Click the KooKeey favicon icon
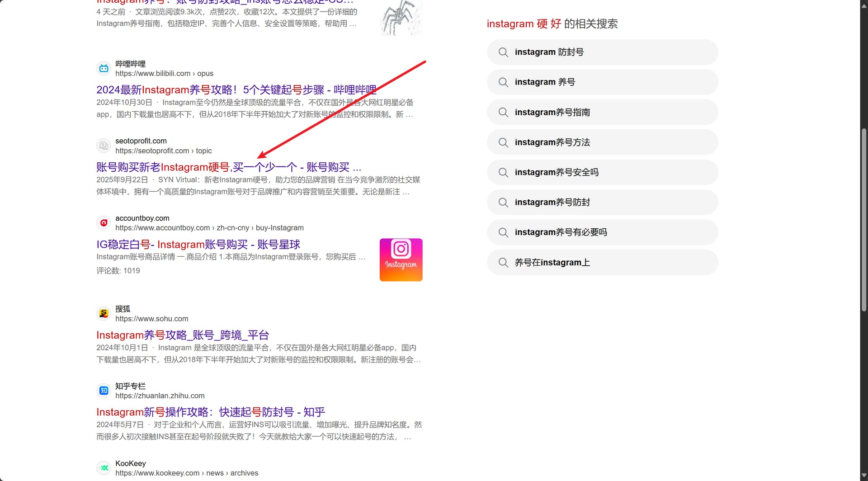This screenshot has height=481, width=868. [104, 468]
